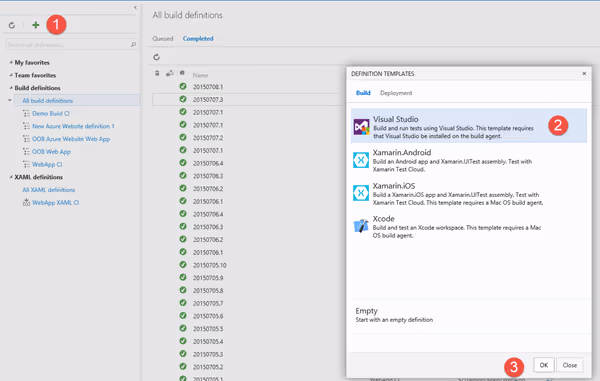Click OK in the templates dialog

click(x=544, y=365)
